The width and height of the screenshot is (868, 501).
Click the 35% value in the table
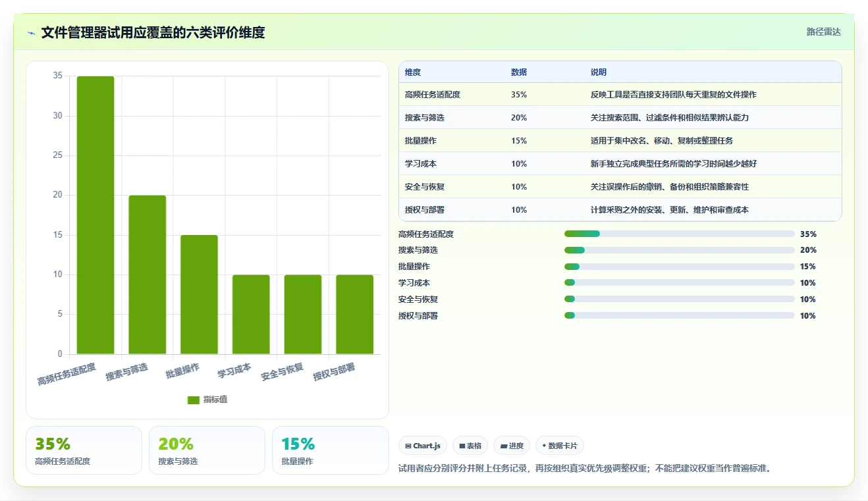tap(519, 95)
